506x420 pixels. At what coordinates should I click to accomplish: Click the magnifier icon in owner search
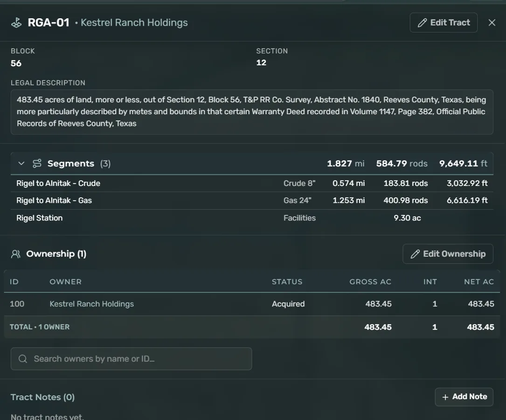[x=22, y=359]
